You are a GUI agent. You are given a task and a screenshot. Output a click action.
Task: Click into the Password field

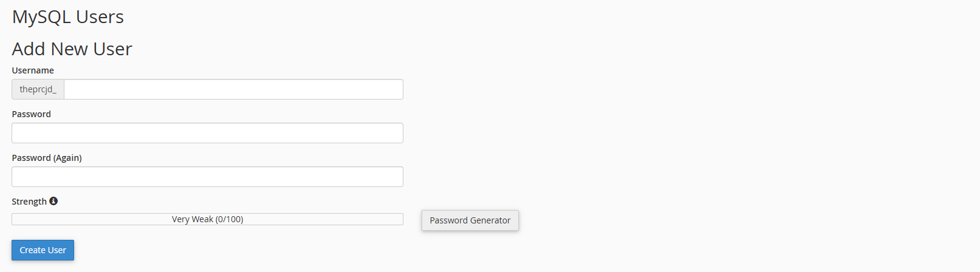coord(207,133)
